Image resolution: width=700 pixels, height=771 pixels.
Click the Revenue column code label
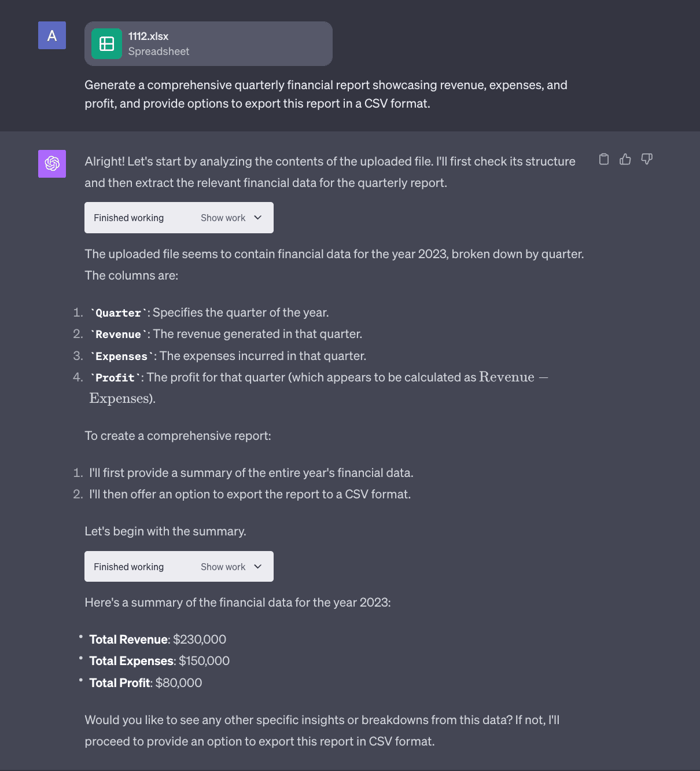(x=119, y=335)
